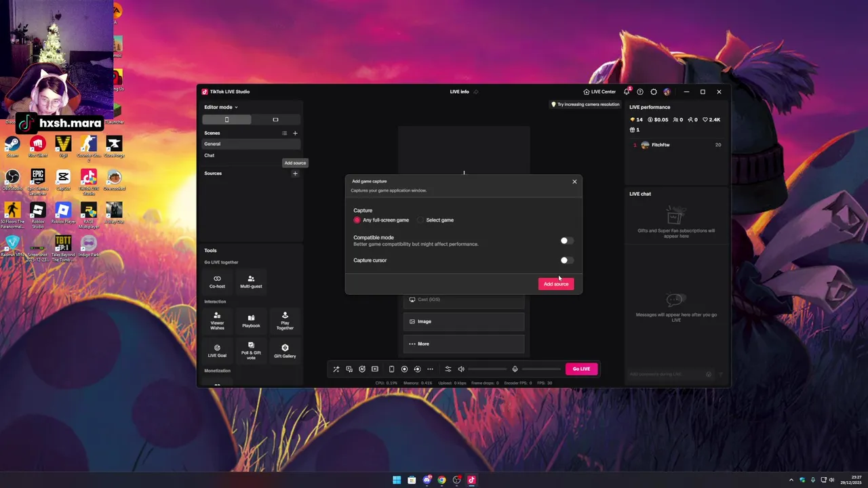Open the Playbook tool
This screenshot has height=488, width=868.
251,321
